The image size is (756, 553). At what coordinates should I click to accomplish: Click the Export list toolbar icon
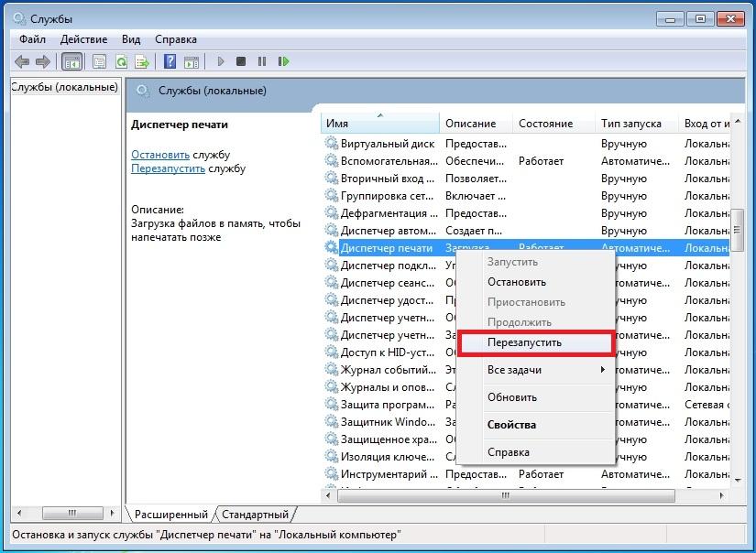[x=142, y=62]
